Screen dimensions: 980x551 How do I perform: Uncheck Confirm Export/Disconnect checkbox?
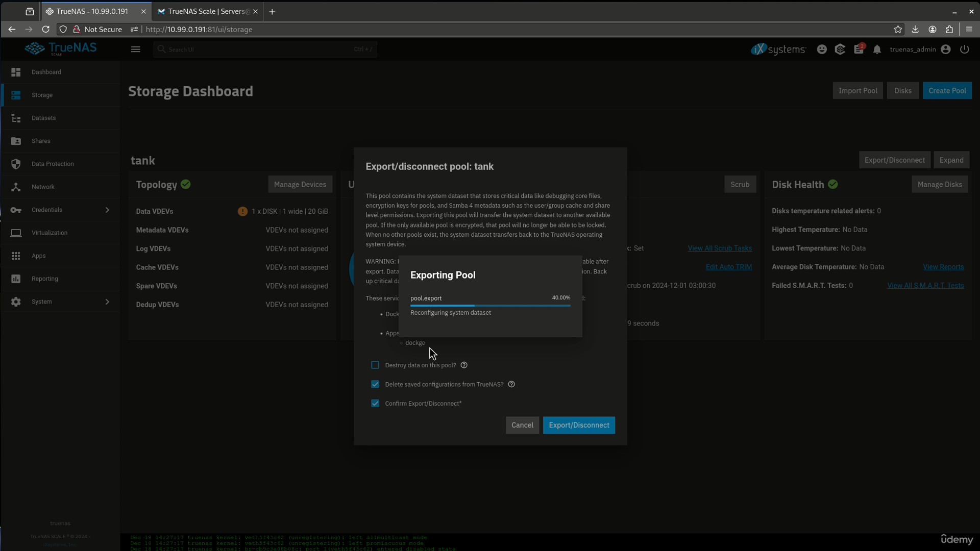point(375,404)
